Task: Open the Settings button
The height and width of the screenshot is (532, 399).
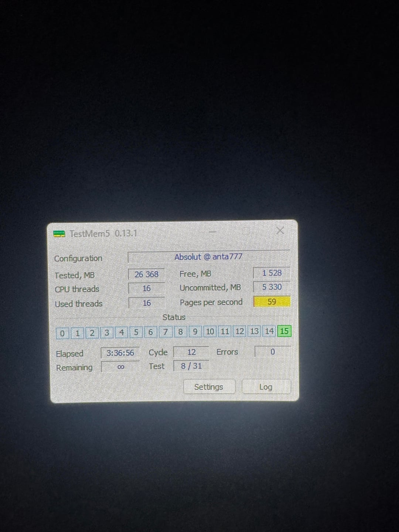Action: [x=209, y=387]
